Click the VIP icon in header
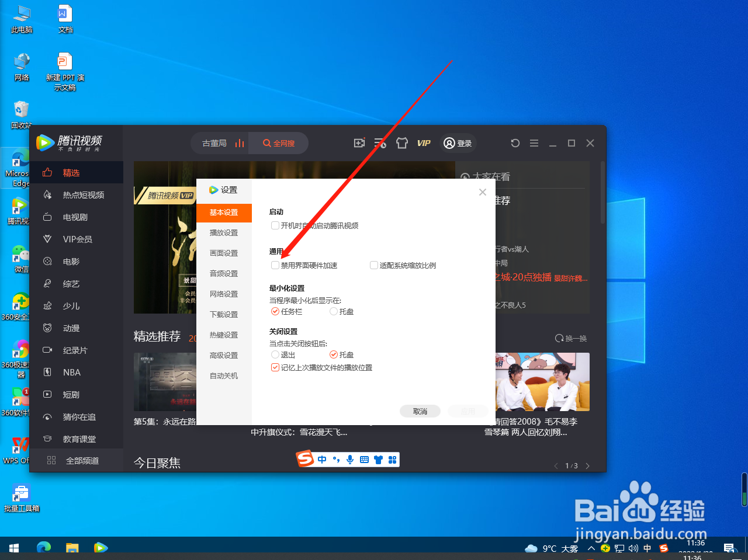This screenshot has height=560, width=748. (x=424, y=143)
